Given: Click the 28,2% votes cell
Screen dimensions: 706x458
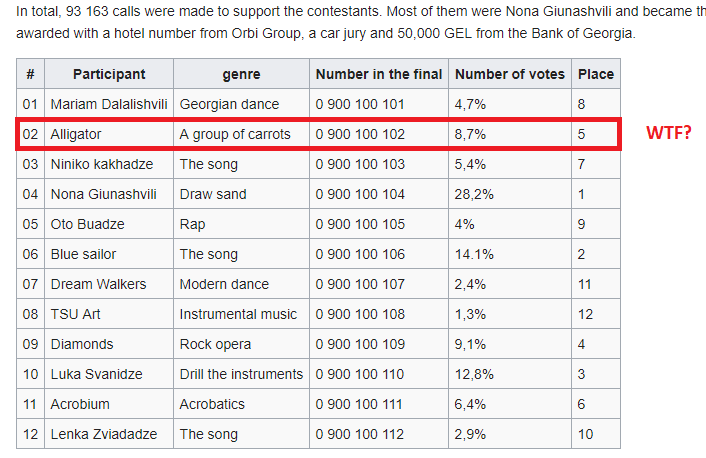Looking at the screenshot, I should tap(510, 194).
